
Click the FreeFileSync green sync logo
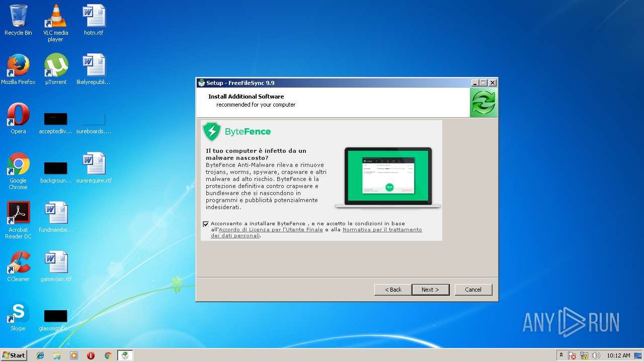pos(484,103)
